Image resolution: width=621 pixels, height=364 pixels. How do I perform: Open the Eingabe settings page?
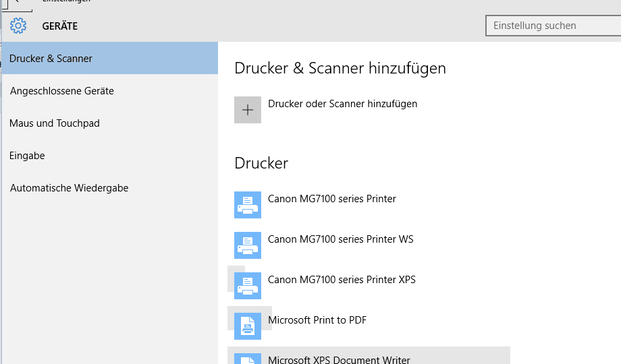coord(110,156)
